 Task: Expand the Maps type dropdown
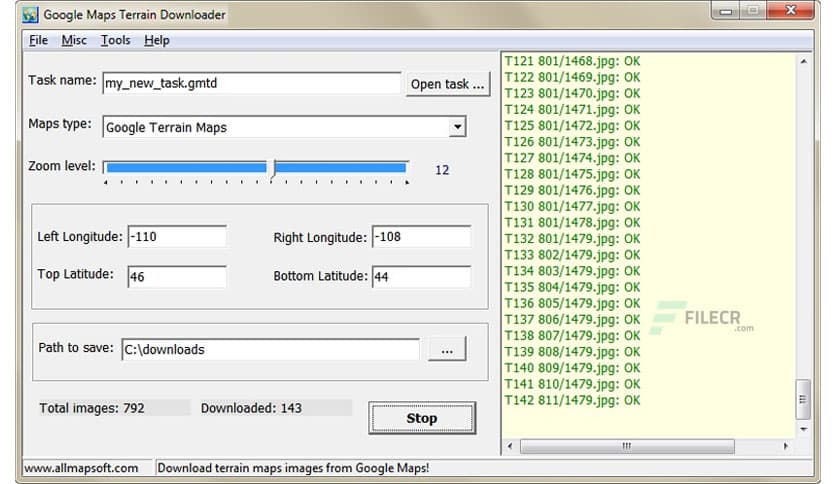[457, 127]
